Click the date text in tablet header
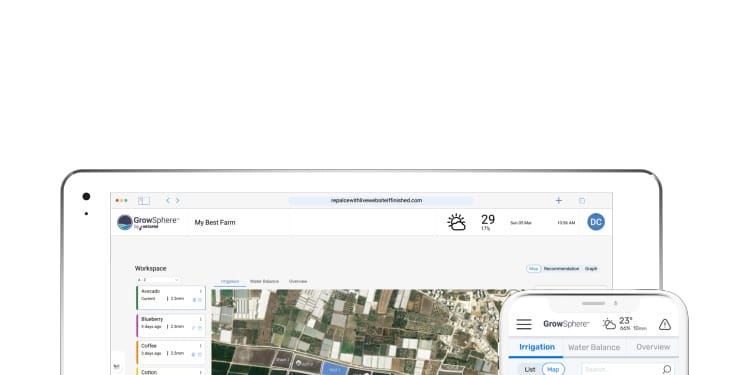The height and width of the screenshot is (375, 749). 521,223
